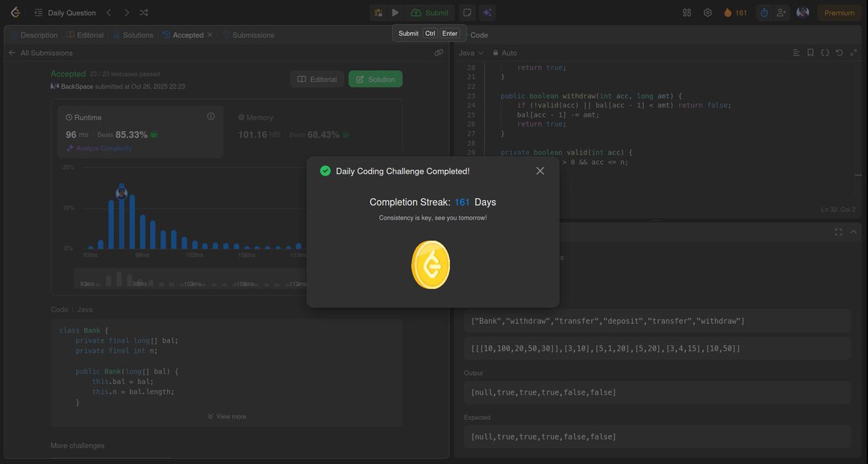Image resolution: width=868 pixels, height=464 pixels.
Task: Run the code with play icon
Action: [395, 12]
